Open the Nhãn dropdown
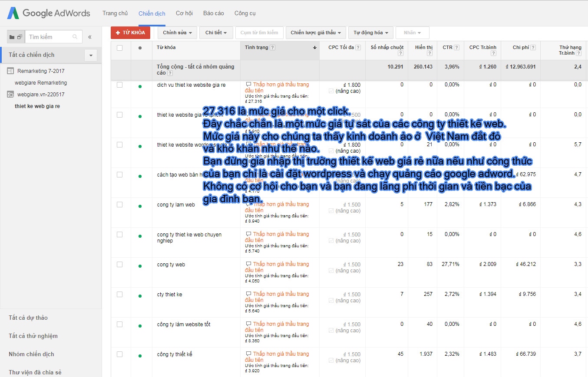The height and width of the screenshot is (377, 588). 412,33
